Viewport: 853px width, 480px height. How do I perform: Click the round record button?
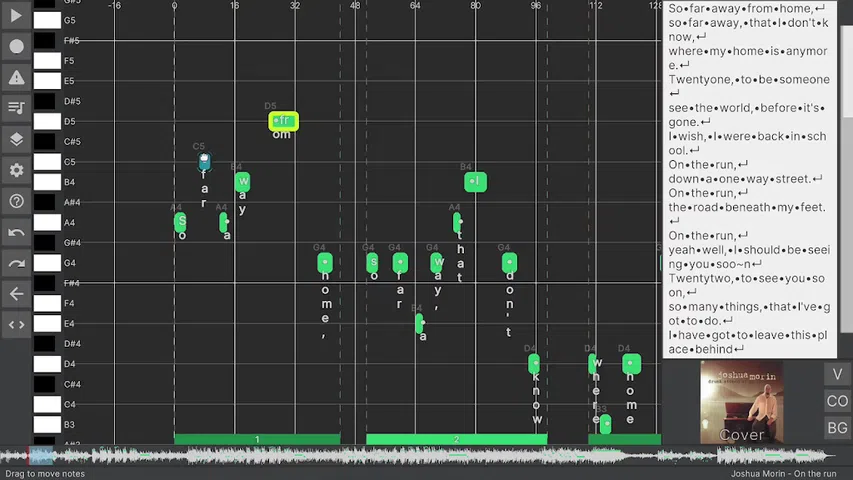point(16,47)
